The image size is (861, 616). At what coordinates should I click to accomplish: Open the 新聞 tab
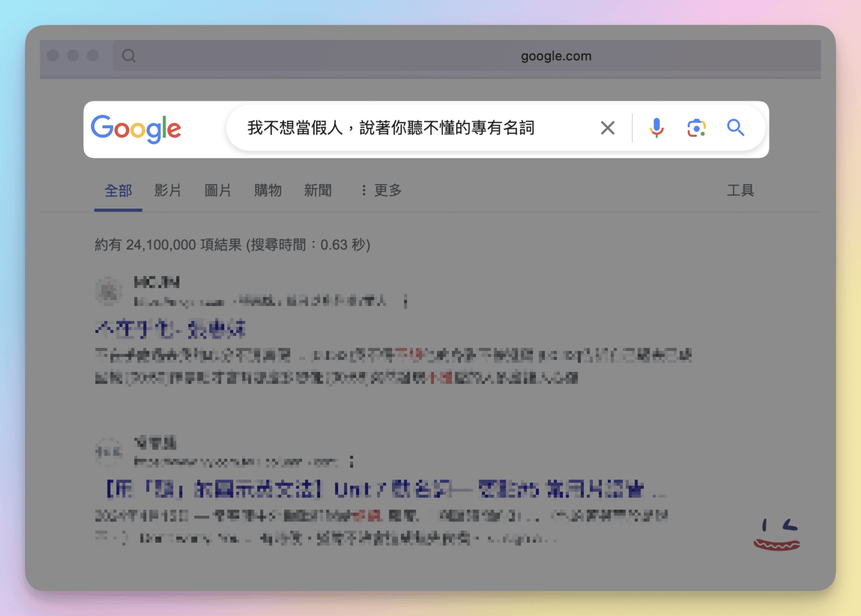coord(318,190)
